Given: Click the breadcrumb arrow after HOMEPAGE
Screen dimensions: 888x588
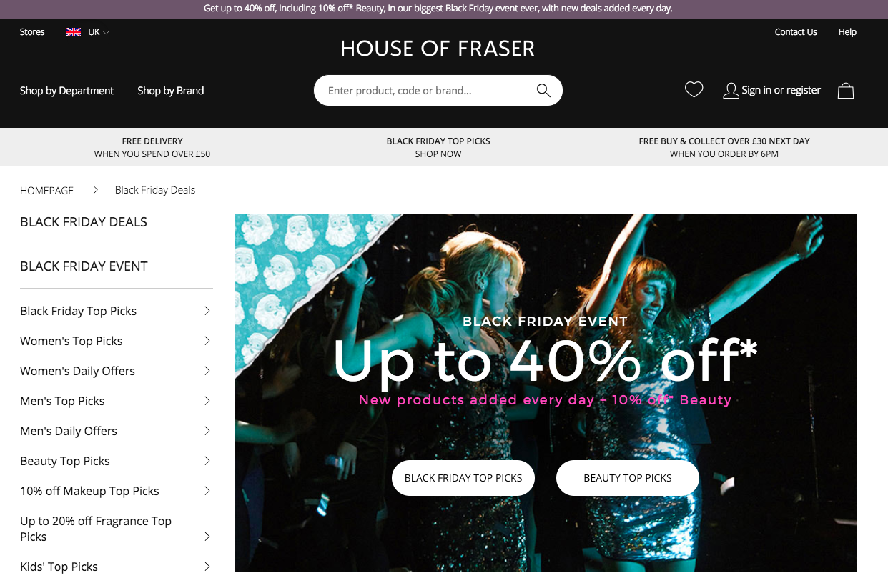Looking at the screenshot, I should point(95,190).
